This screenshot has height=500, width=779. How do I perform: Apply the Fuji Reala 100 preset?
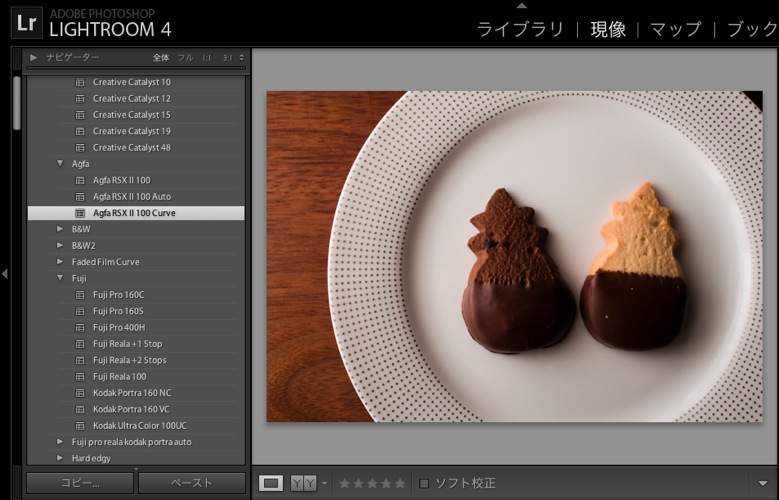(120, 377)
